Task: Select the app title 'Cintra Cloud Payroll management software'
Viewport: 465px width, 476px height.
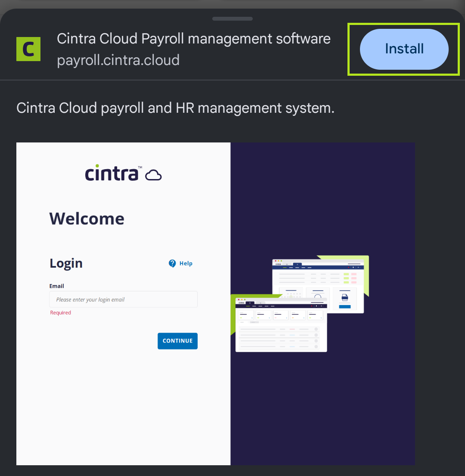Action: click(193, 39)
